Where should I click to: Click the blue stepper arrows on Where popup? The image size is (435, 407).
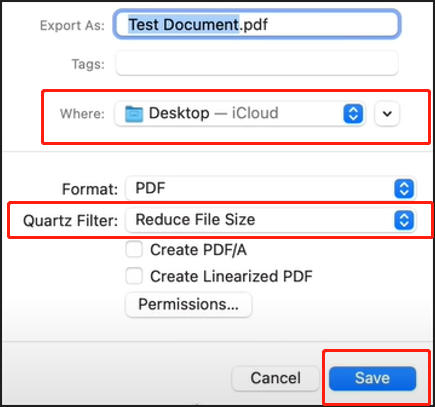coord(353,114)
